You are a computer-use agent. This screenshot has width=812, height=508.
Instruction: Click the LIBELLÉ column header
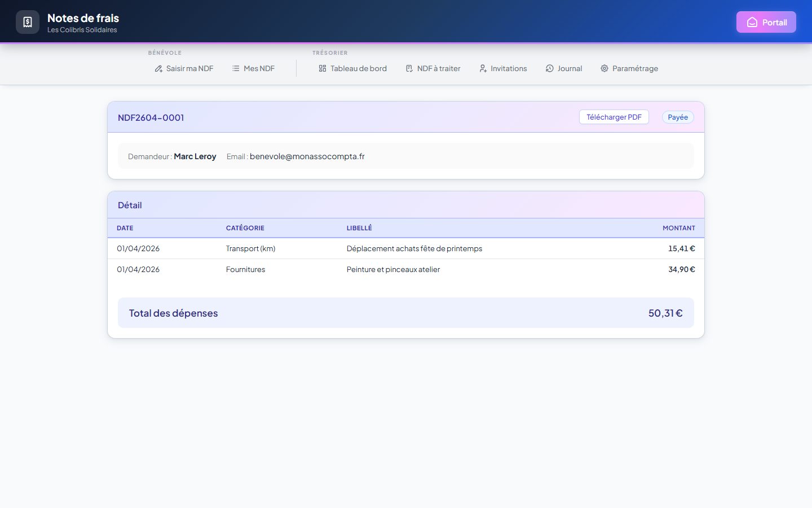tap(359, 228)
